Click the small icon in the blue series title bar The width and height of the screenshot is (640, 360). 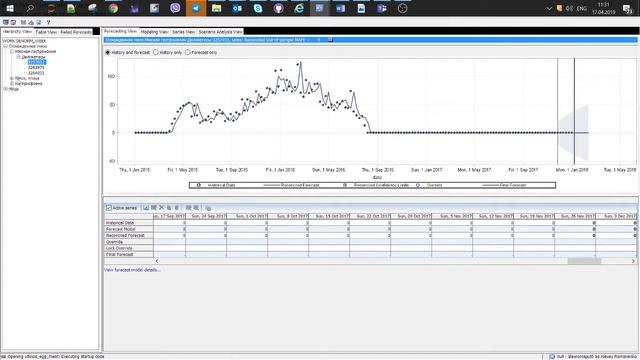330,40
